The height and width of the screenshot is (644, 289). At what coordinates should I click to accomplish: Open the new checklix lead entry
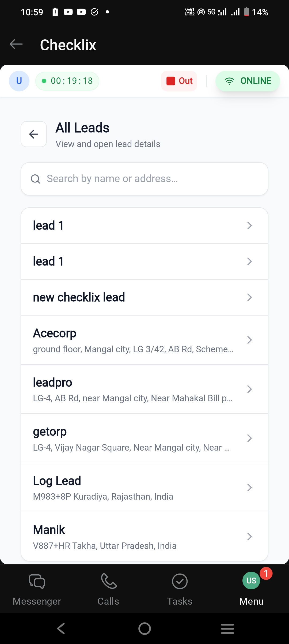pos(144,297)
